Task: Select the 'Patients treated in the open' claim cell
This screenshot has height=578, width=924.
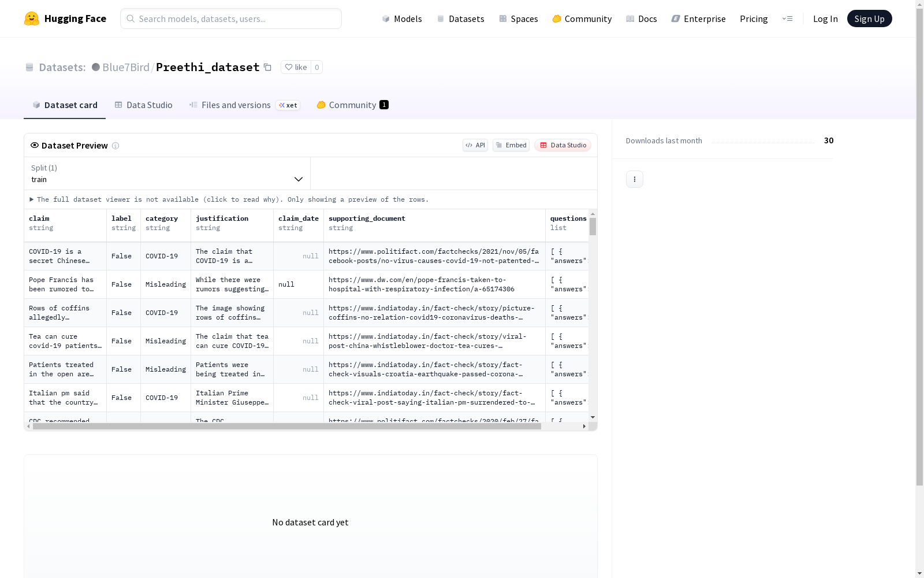Action: coord(65,369)
